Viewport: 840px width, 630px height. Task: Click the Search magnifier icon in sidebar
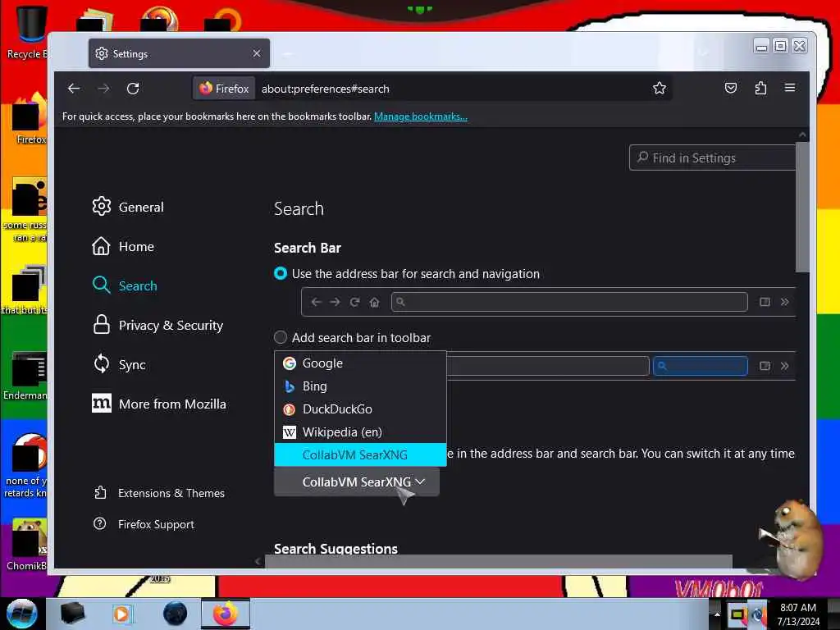[x=101, y=285]
